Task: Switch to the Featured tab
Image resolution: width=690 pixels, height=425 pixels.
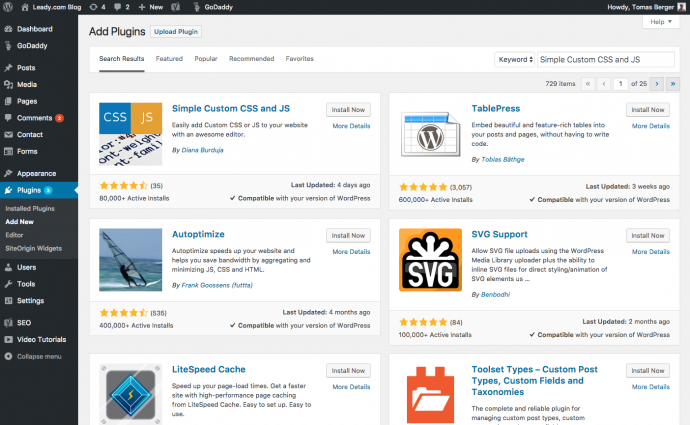Action: point(169,59)
